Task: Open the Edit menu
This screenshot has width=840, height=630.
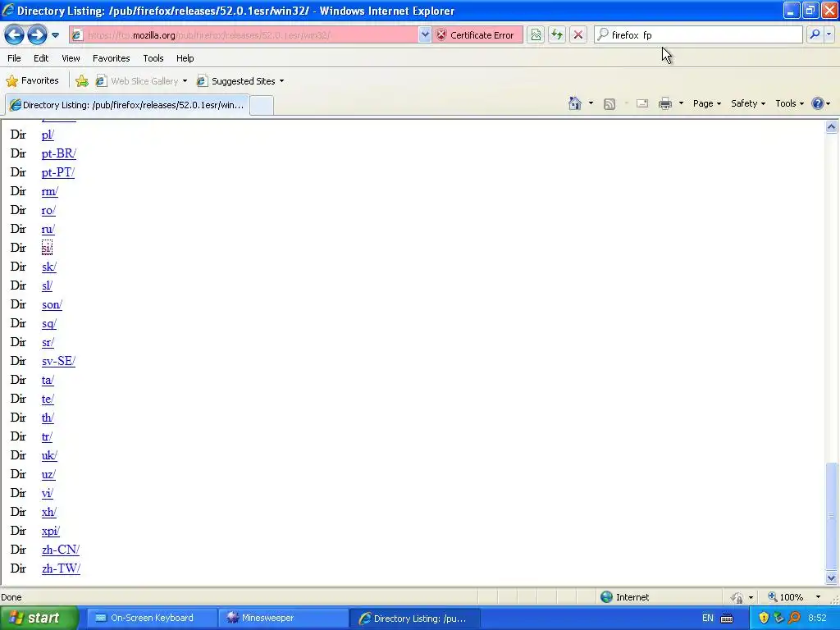Action: coord(41,58)
